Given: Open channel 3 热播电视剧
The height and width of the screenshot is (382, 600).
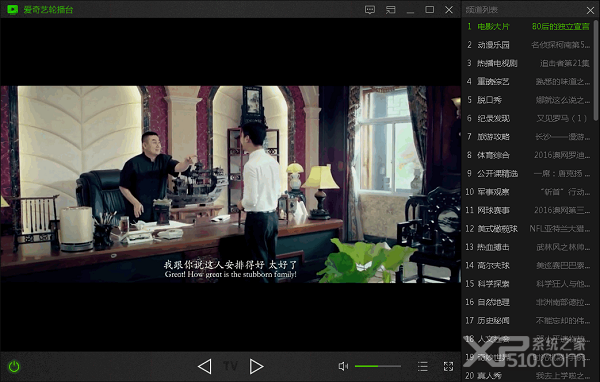Looking at the screenshot, I should [x=528, y=63].
